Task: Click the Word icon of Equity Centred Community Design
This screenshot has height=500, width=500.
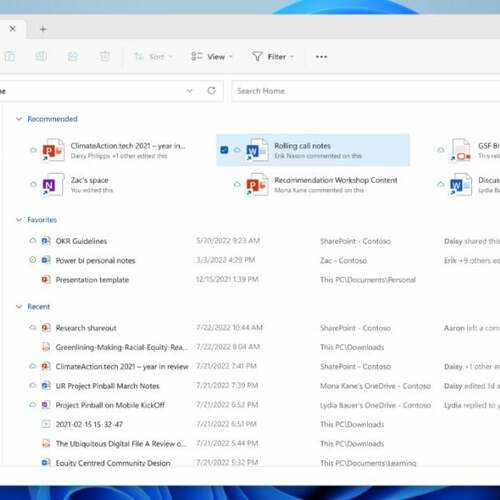Action: click(46, 462)
